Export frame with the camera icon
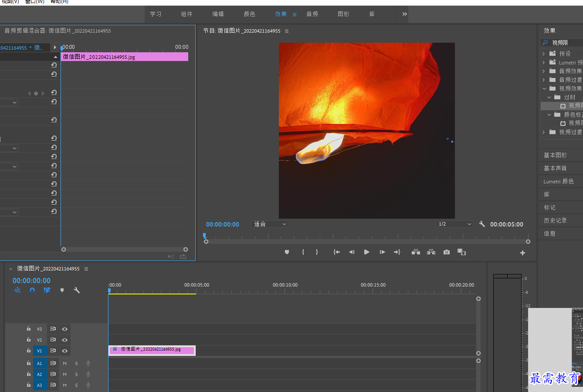The height and width of the screenshot is (392, 583). (447, 252)
